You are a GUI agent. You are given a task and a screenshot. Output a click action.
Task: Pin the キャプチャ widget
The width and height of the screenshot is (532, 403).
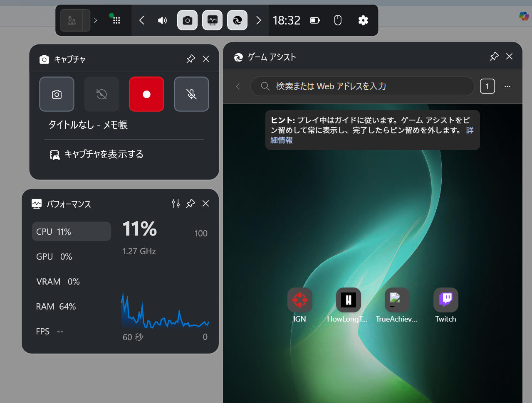click(191, 59)
